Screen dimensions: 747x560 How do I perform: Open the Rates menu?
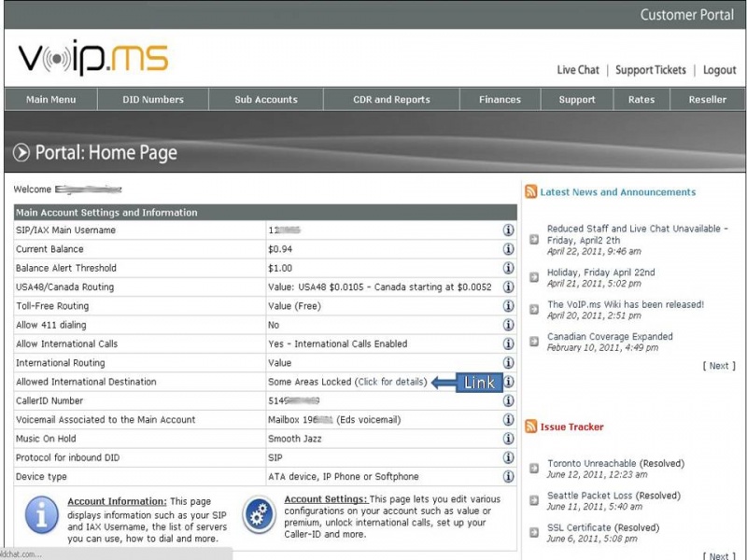(x=641, y=100)
